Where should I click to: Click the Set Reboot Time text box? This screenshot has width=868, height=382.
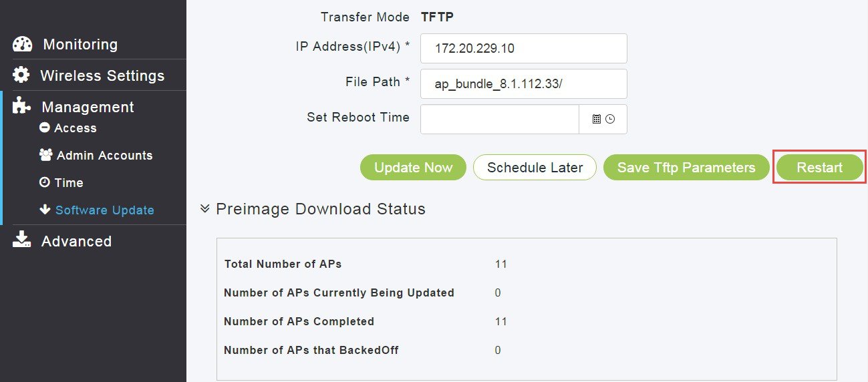pyautogui.click(x=499, y=119)
